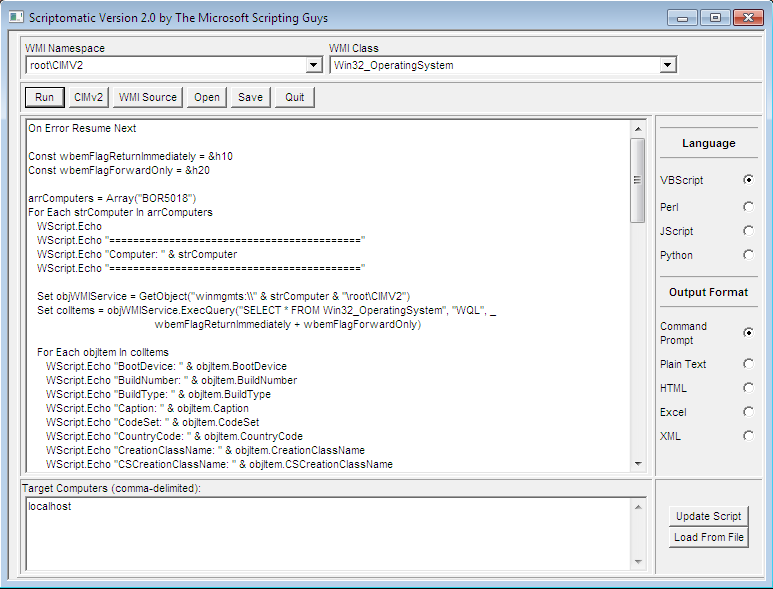Choose XML output format
Viewport: 773px width, 589px height.
pyautogui.click(x=748, y=436)
